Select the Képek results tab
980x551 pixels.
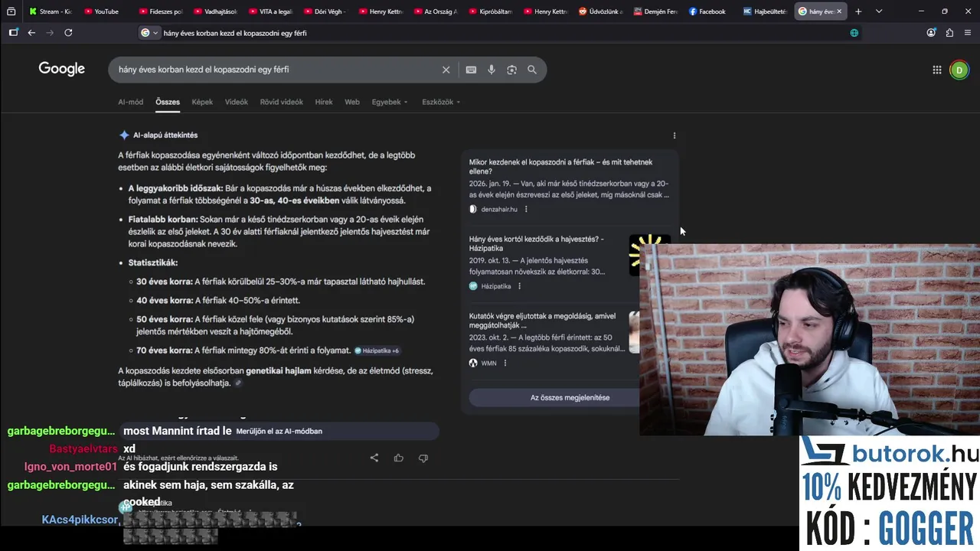[202, 102]
